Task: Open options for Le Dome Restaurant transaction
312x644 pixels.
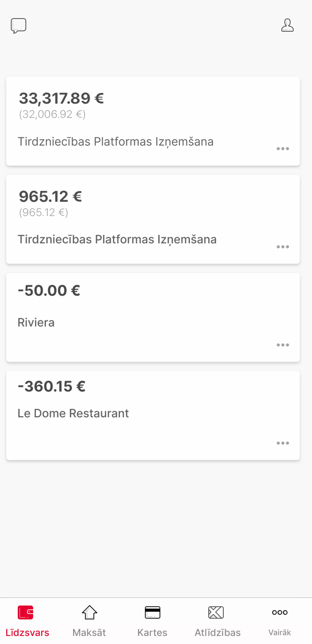Action: click(x=283, y=443)
